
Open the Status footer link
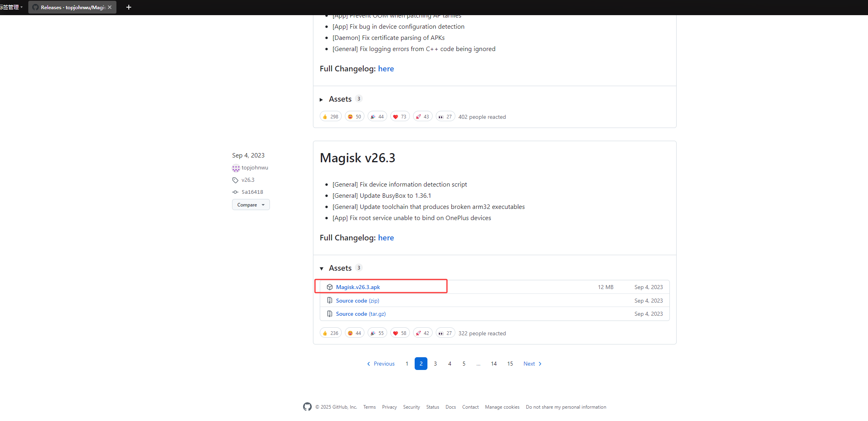[433, 407]
